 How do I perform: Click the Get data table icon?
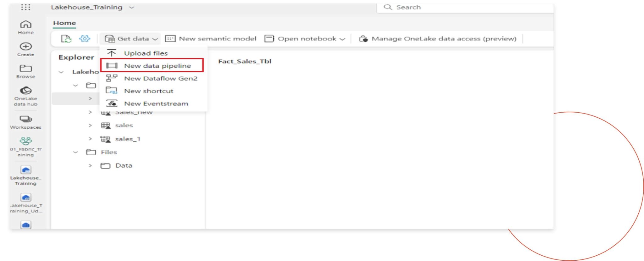[110, 39]
